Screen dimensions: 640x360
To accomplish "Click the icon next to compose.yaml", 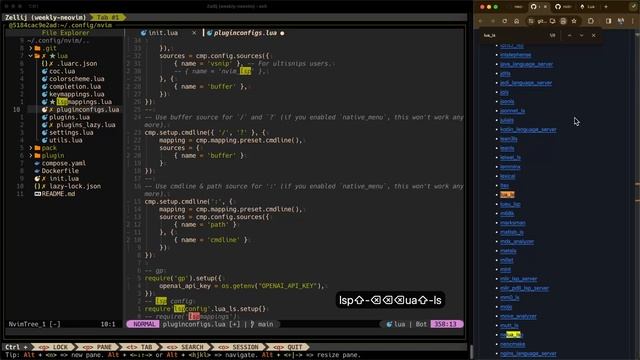I will 37,163.
